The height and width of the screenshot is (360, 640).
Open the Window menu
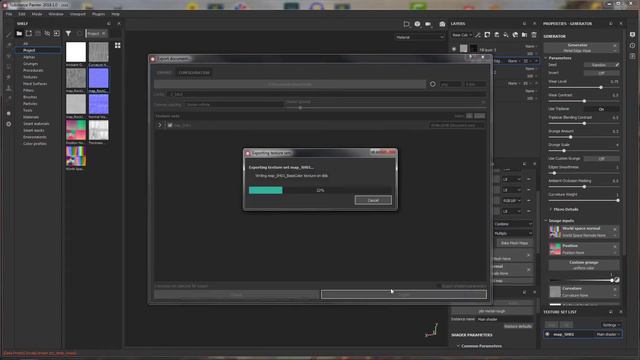tap(56, 14)
